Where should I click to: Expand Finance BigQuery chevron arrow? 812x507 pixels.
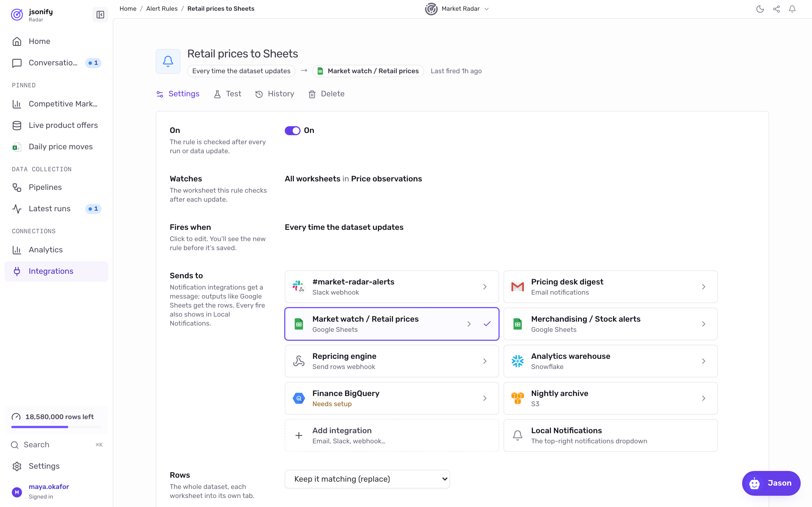(485, 398)
